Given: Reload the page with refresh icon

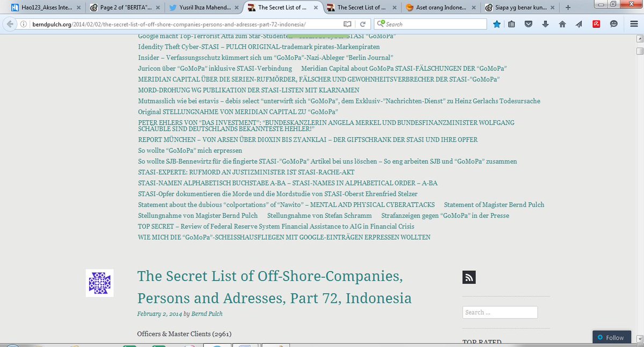Looking at the screenshot, I should point(363,24).
